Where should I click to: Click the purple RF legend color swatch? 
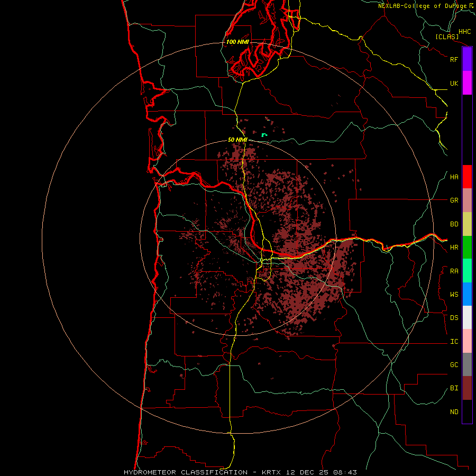click(x=467, y=59)
